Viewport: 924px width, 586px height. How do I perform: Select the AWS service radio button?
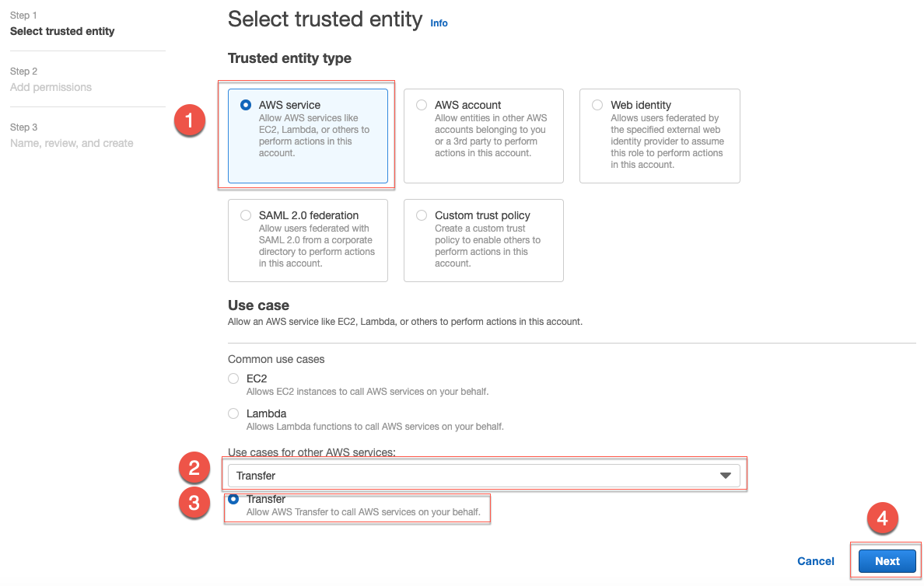coord(246,105)
